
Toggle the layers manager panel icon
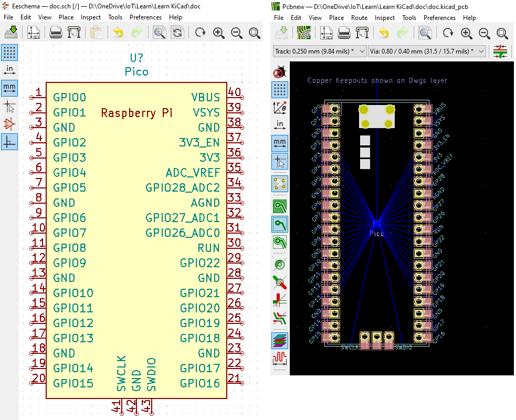[279, 340]
